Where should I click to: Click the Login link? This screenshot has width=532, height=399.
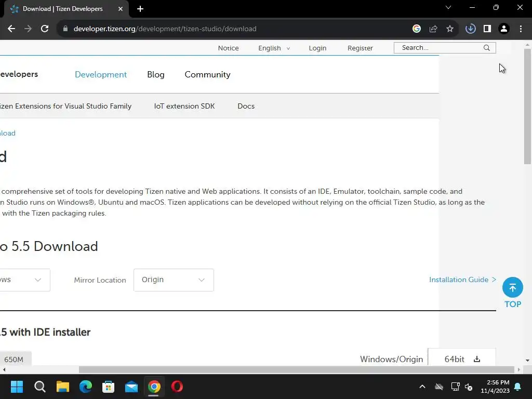click(317, 48)
